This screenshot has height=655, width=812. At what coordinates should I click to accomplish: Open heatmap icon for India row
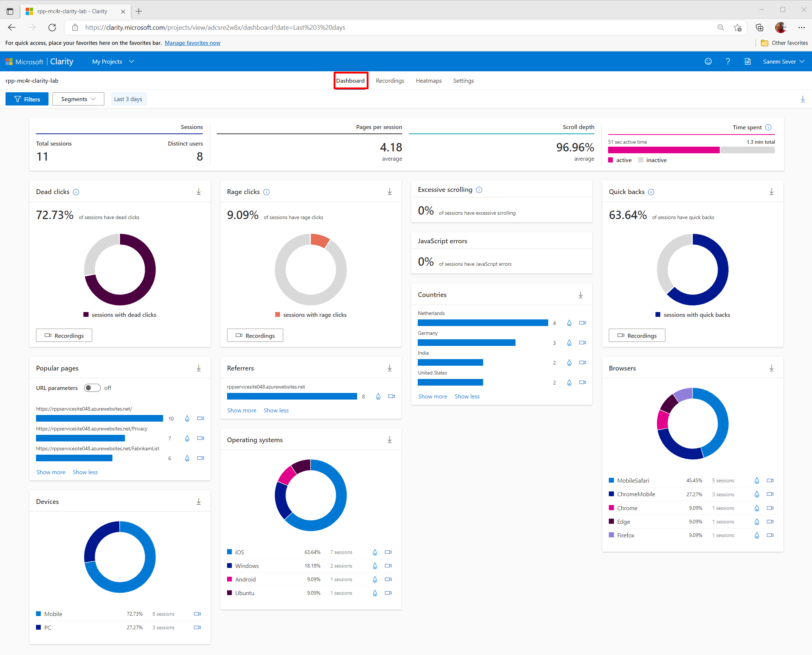(569, 362)
